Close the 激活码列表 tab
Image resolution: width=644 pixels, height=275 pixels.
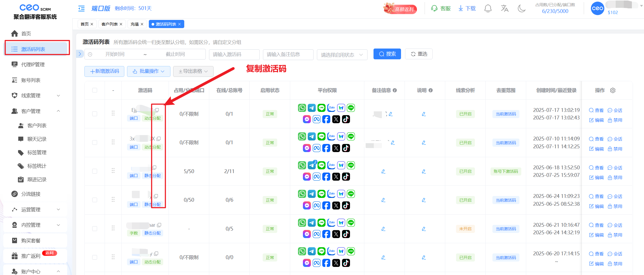pyautogui.click(x=180, y=24)
